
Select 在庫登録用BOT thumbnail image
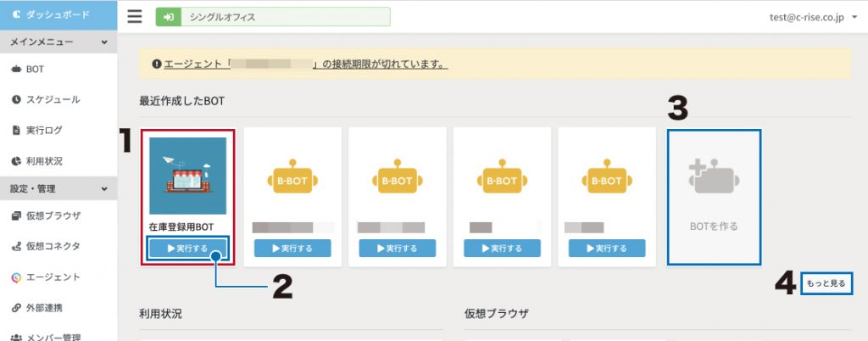(x=187, y=176)
